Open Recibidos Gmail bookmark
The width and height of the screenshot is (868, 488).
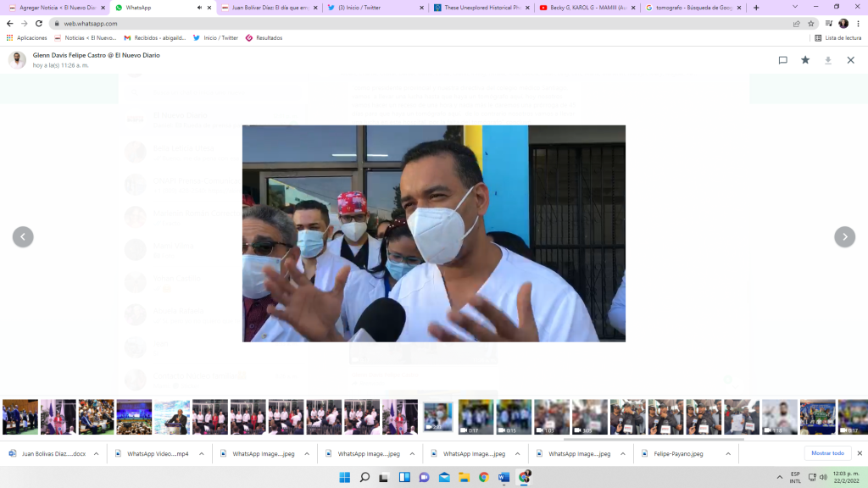pyautogui.click(x=155, y=38)
